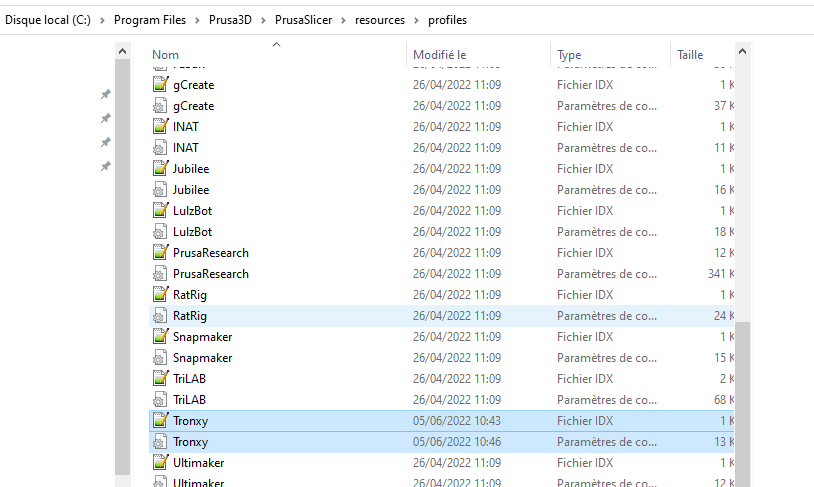Select the INAT 11 K configuration file name

tap(186, 147)
